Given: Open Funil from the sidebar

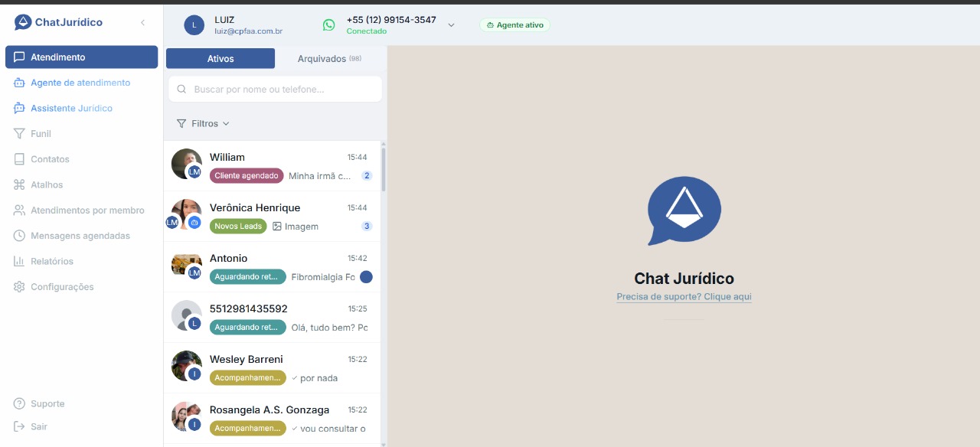Looking at the screenshot, I should [43, 133].
